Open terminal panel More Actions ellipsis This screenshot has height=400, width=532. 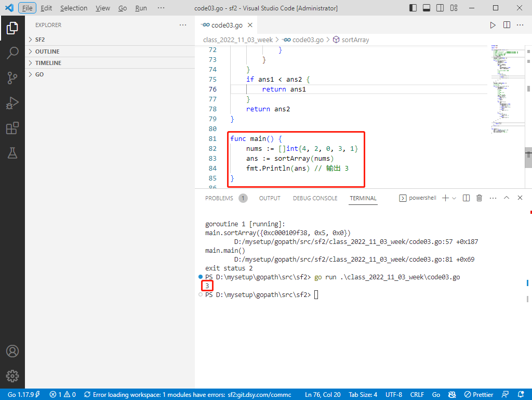click(493, 198)
